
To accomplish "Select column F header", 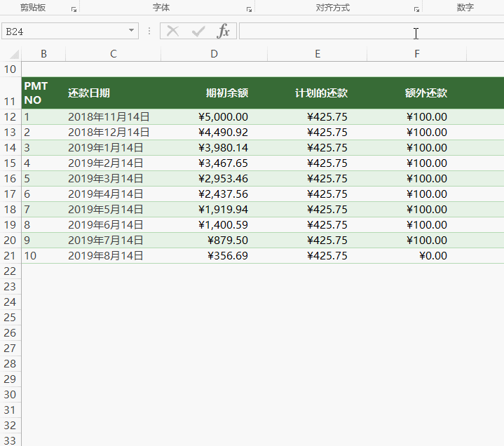I will pyautogui.click(x=417, y=54).
